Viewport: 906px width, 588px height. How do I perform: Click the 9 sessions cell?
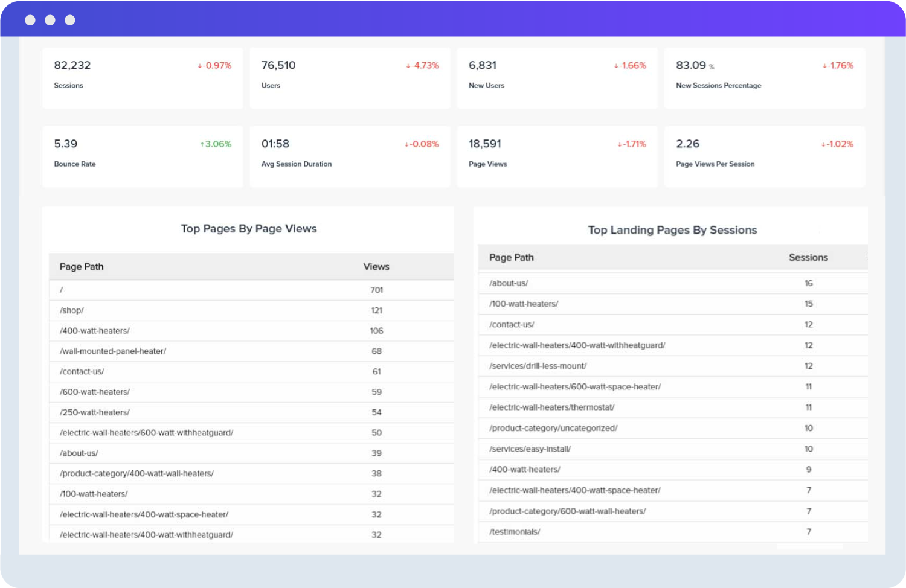point(809,470)
